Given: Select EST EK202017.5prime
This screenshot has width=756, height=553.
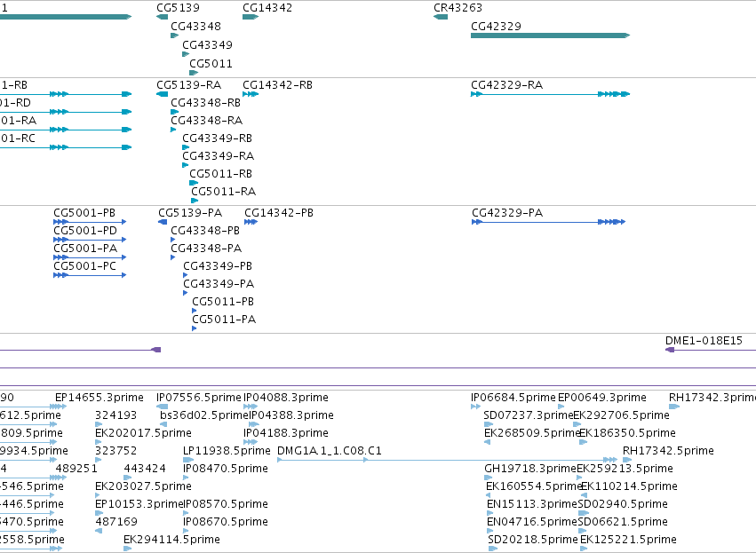Looking at the screenshot, I should 143,433.
